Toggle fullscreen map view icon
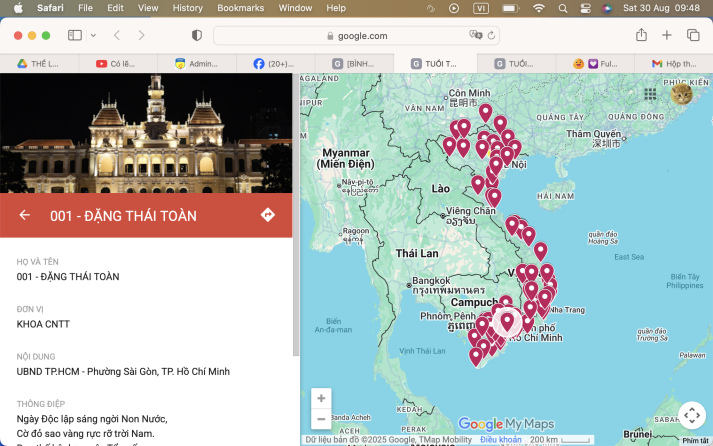 click(692, 415)
